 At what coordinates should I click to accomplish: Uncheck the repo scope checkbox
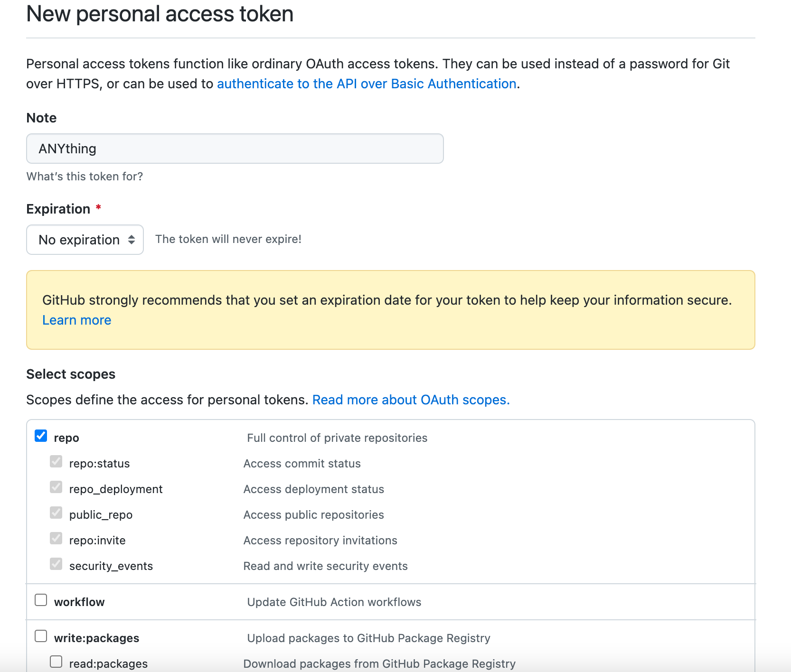click(x=41, y=435)
